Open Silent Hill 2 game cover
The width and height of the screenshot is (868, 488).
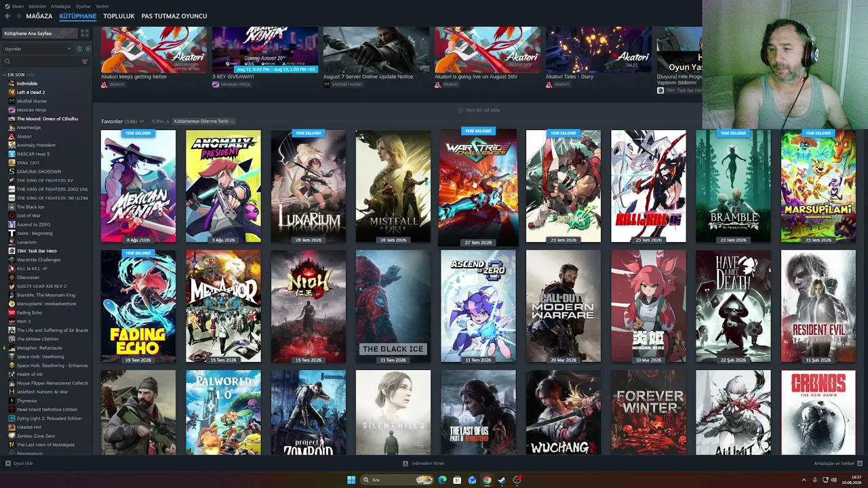point(393,412)
